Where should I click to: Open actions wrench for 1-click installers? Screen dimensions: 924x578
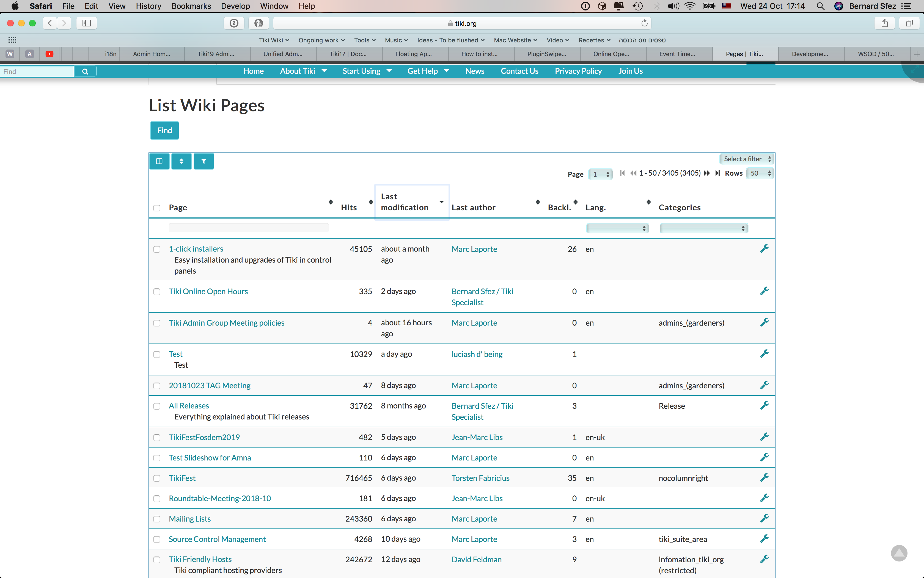click(764, 249)
